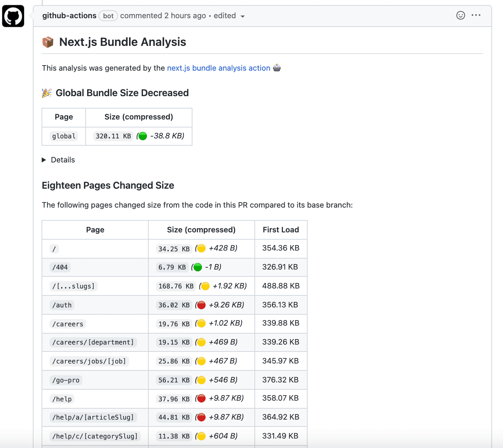This screenshot has width=503, height=448.
Task: Select the 56.21 KB size value
Action: [174, 380]
